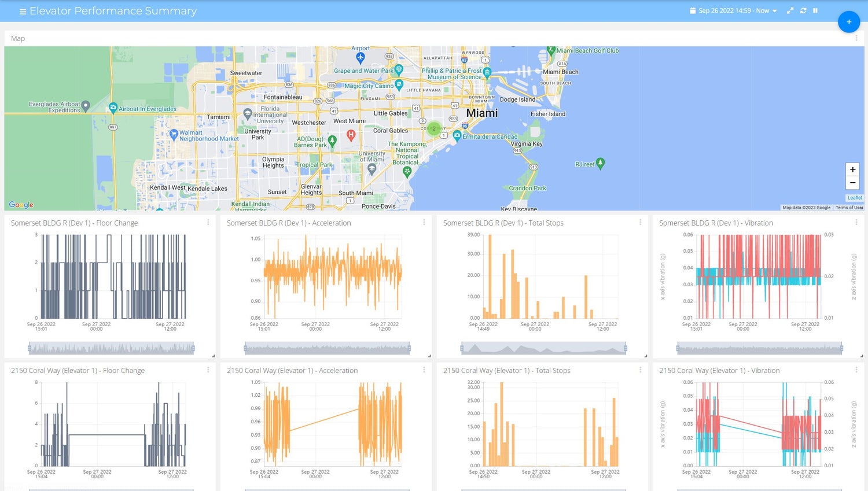The width and height of the screenshot is (868, 491).
Task: Zoom out on the map
Action: (x=852, y=183)
